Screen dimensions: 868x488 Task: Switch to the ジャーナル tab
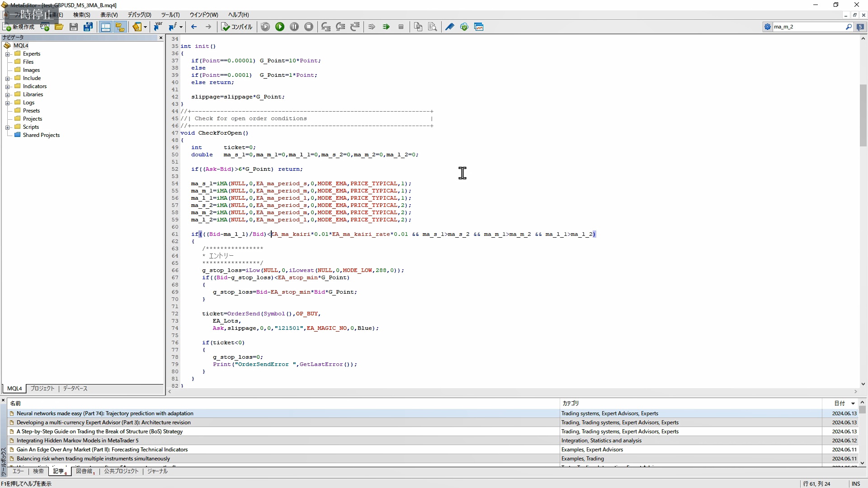(157, 471)
